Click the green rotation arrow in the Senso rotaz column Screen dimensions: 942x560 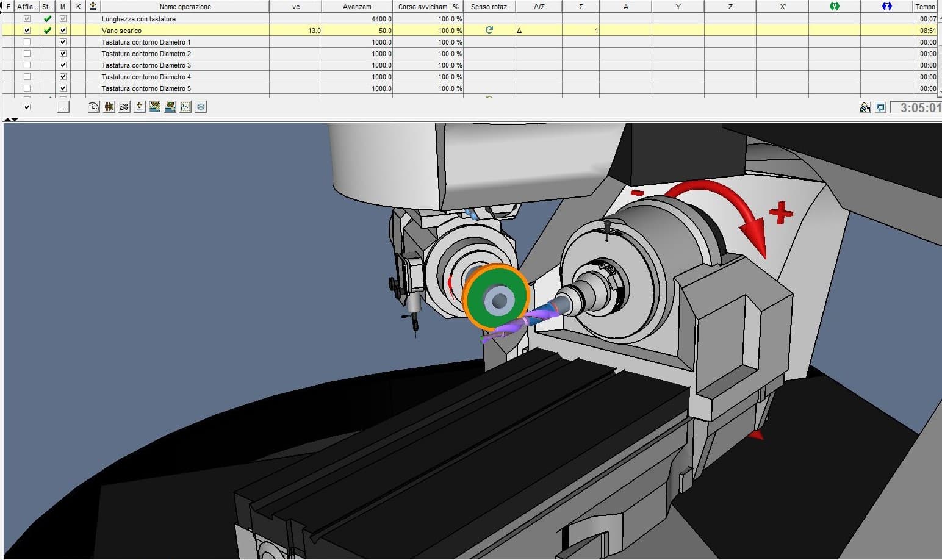tap(489, 30)
